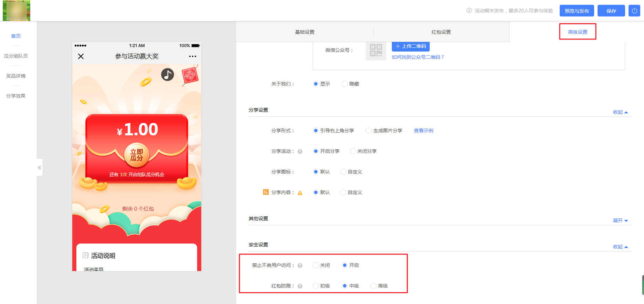
Task: Go to 首页 in left sidebar
Action: [x=16, y=36]
